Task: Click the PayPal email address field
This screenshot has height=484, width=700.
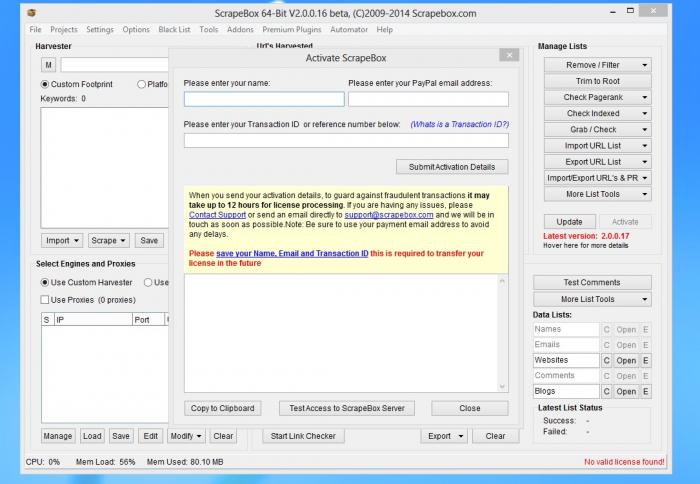Action: point(428,99)
